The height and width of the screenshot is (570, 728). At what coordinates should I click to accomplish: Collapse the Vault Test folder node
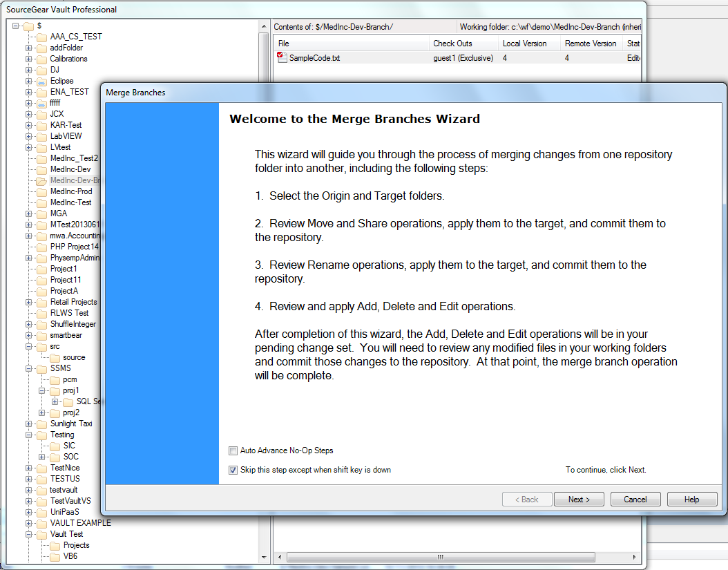pos(29,534)
